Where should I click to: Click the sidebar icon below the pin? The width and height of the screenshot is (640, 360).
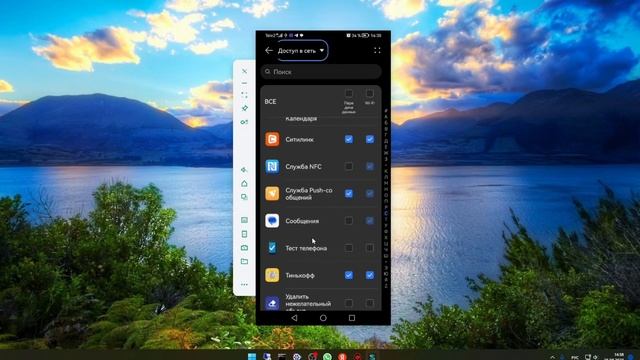click(244, 122)
